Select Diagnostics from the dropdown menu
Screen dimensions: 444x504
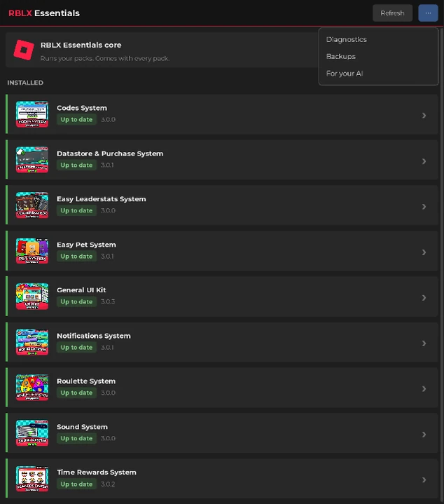click(378, 39)
